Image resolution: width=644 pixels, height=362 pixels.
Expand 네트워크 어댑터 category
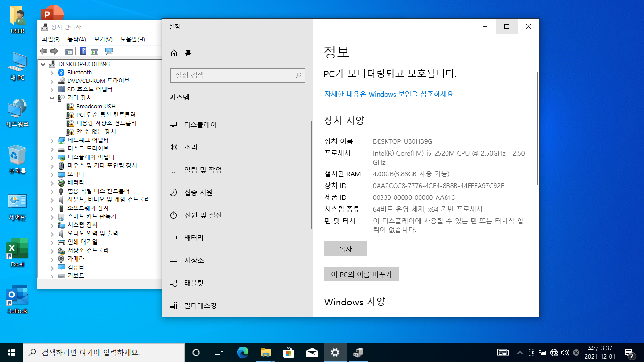[x=52, y=140]
